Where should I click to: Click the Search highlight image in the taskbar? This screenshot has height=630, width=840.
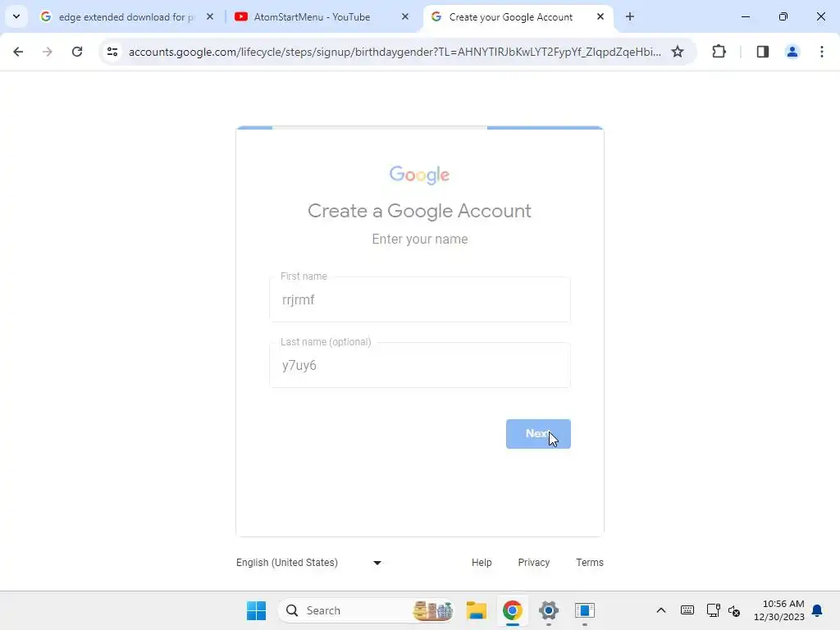(x=432, y=610)
